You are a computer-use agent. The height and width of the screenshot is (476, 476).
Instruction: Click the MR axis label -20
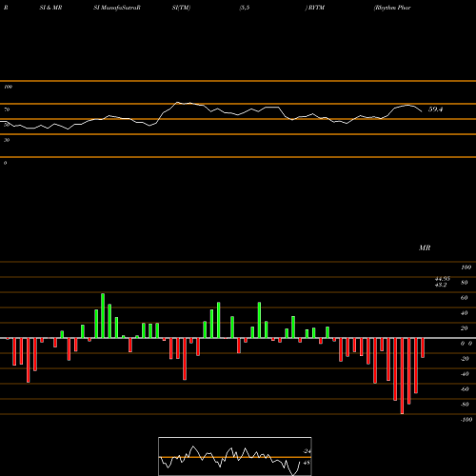click(x=465, y=359)
